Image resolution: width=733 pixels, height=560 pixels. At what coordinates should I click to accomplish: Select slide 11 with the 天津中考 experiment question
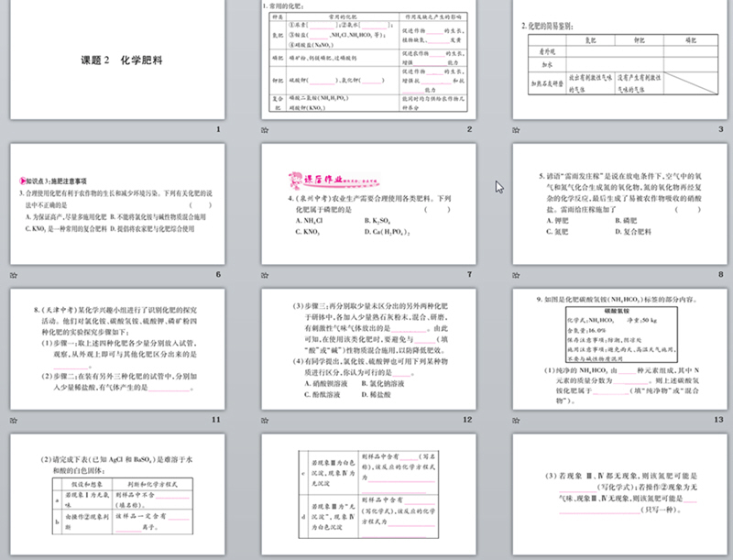tap(115, 348)
